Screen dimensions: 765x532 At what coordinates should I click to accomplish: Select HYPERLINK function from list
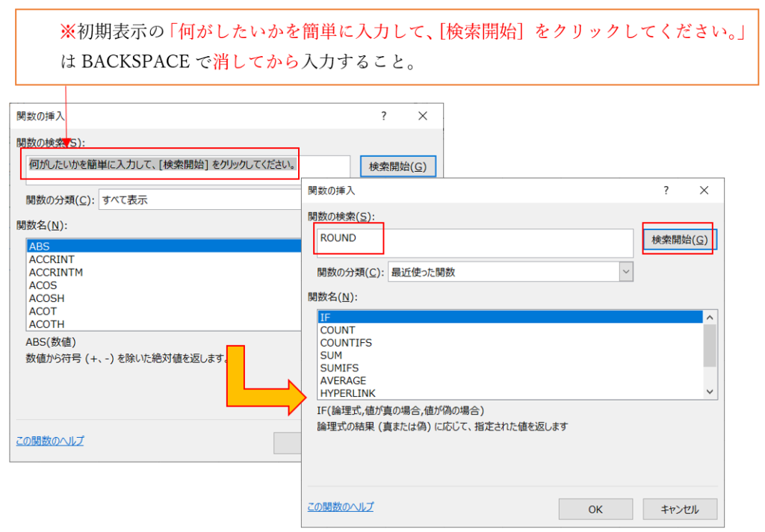(x=347, y=393)
